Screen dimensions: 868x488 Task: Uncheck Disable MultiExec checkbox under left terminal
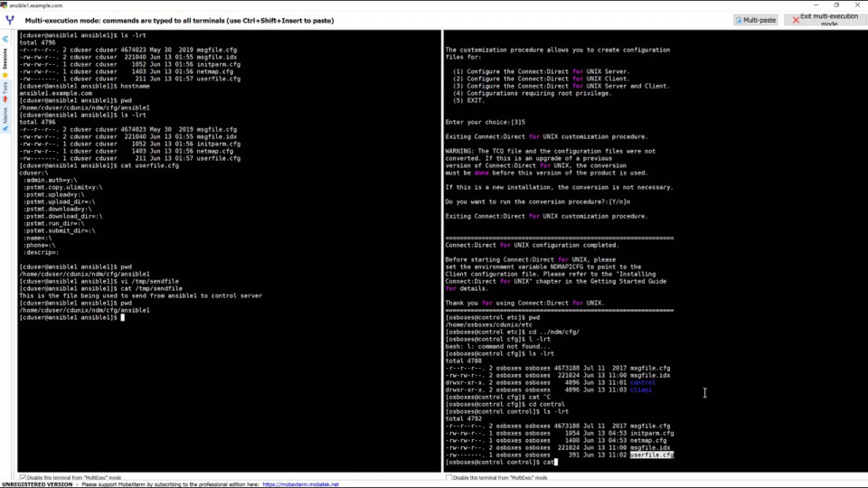[x=23, y=477]
